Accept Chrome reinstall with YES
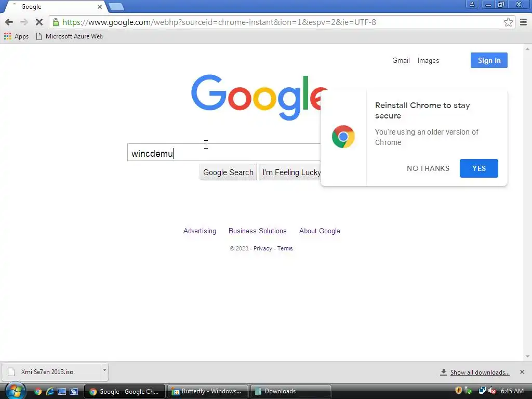 tap(478, 168)
